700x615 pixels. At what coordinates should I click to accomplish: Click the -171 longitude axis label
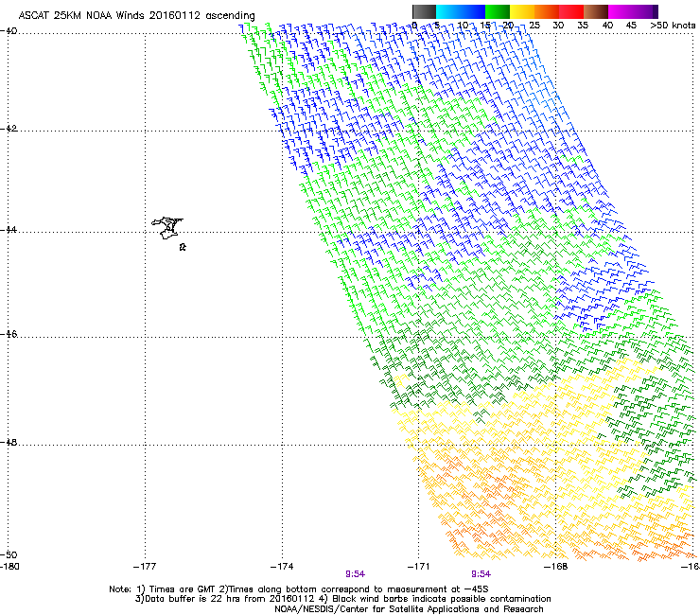click(419, 567)
